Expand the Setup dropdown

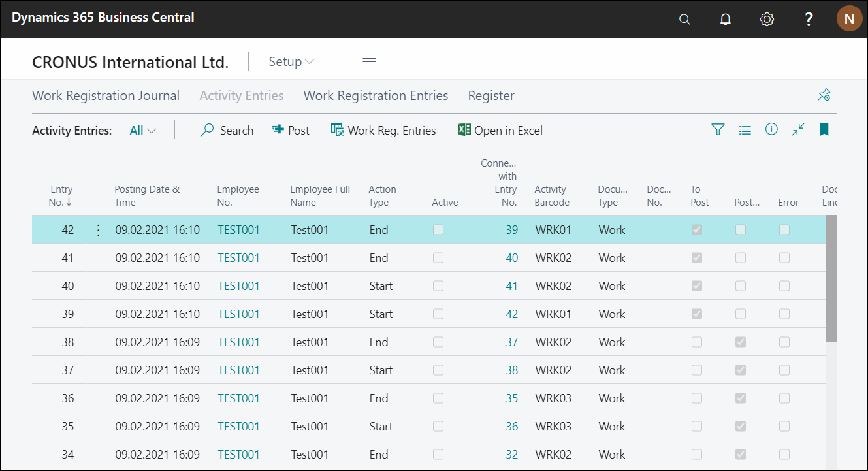pyautogui.click(x=291, y=62)
